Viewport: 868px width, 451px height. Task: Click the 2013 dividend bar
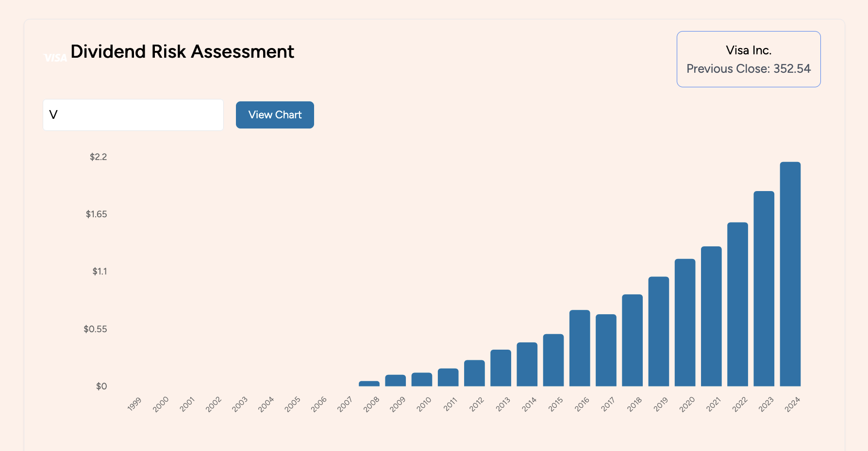[x=501, y=368]
